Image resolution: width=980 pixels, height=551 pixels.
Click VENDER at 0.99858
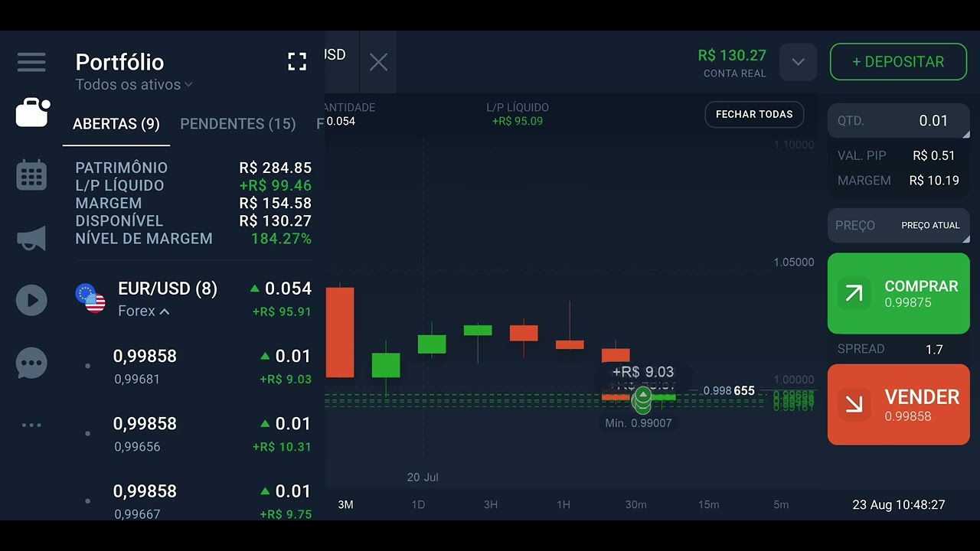click(899, 405)
